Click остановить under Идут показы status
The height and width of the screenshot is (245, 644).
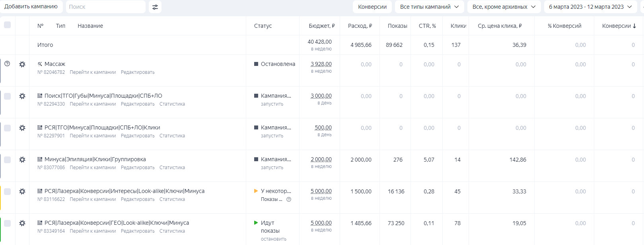[x=273, y=239]
